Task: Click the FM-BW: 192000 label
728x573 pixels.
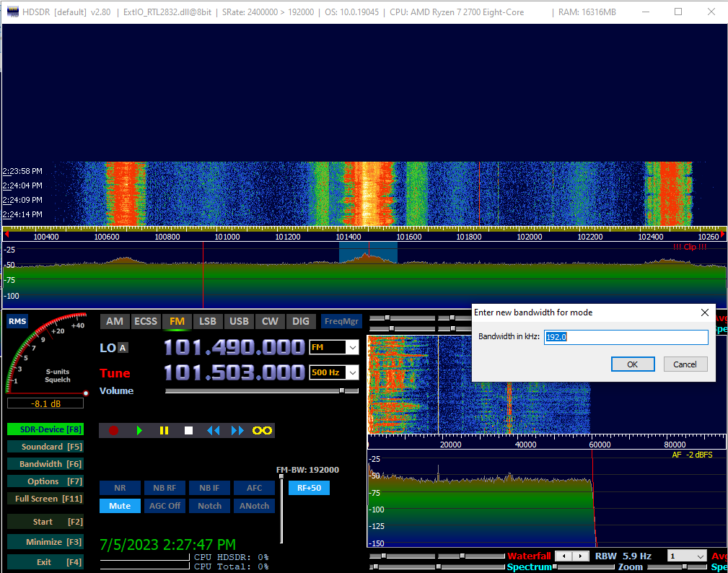Action: coord(308,470)
